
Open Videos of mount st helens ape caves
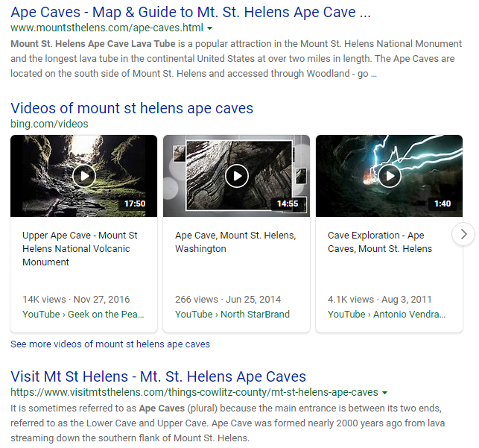(x=132, y=108)
